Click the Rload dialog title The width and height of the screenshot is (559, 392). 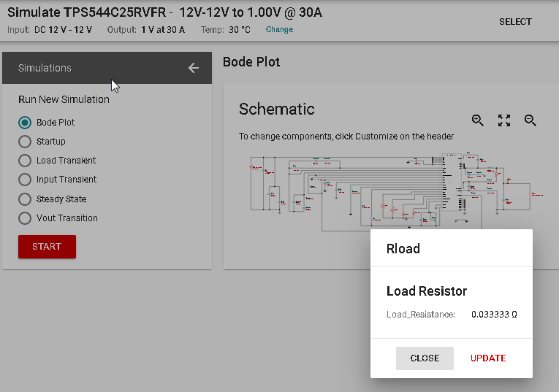403,248
